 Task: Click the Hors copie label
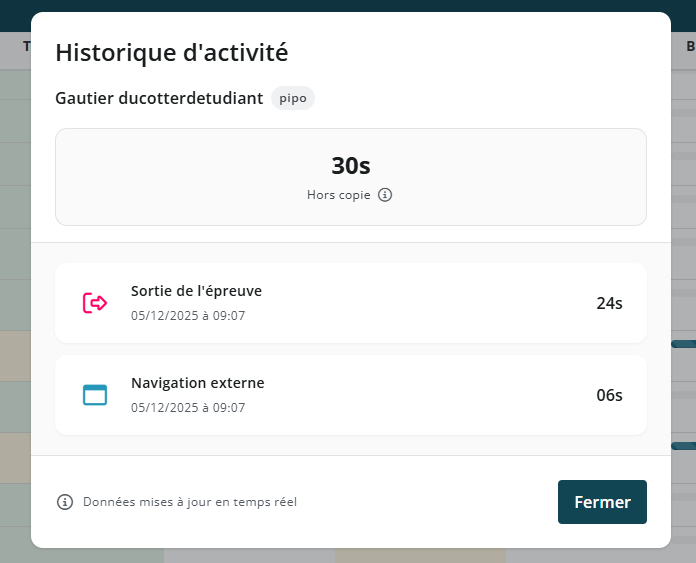coord(338,195)
